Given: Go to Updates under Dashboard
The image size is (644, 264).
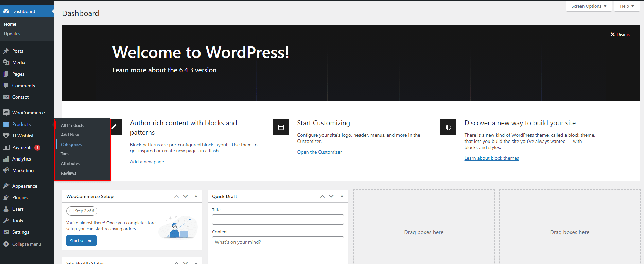Looking at the screenshot, I should [12, 34].
